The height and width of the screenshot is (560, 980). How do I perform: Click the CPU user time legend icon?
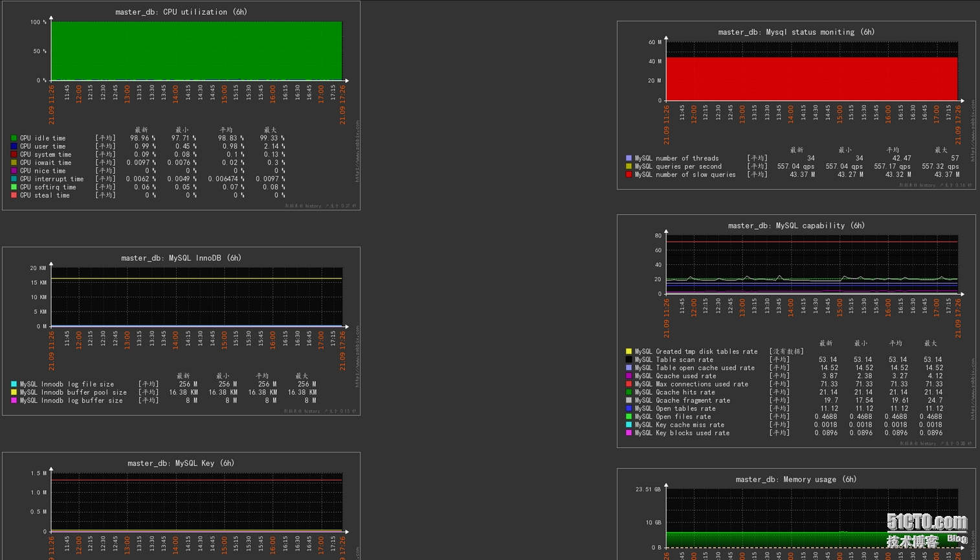coord(14,146)
